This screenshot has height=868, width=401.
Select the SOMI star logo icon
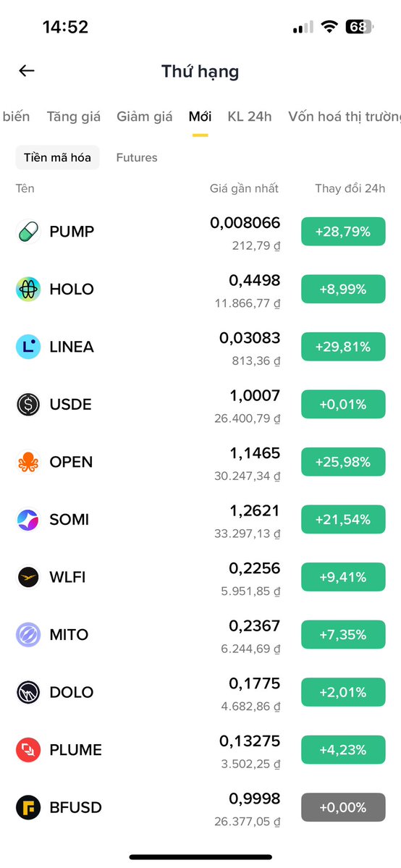coord(28,519)
